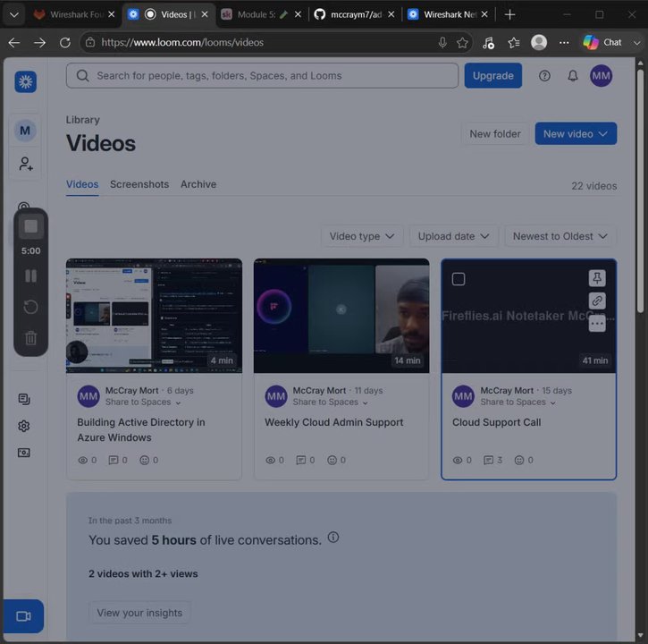The image size is (648, 644).
Task: Switch to the Screenshots tab
Action: [139, 184]
